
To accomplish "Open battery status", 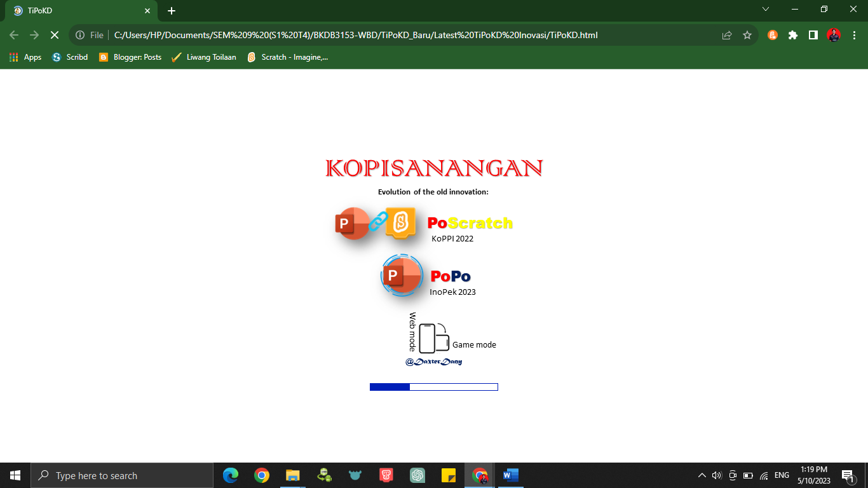I will point(748,475).
